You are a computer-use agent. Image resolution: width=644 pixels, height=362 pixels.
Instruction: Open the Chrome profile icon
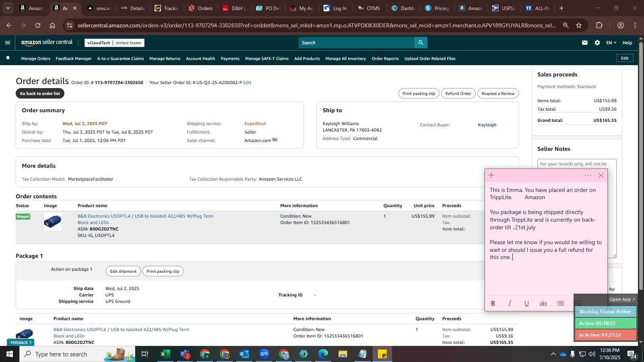[x=621, y=25]
